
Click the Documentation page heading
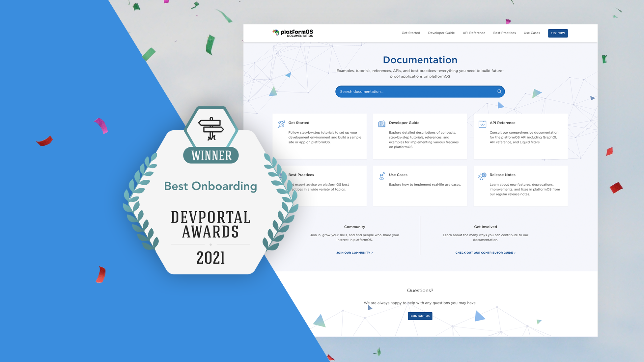420,60
